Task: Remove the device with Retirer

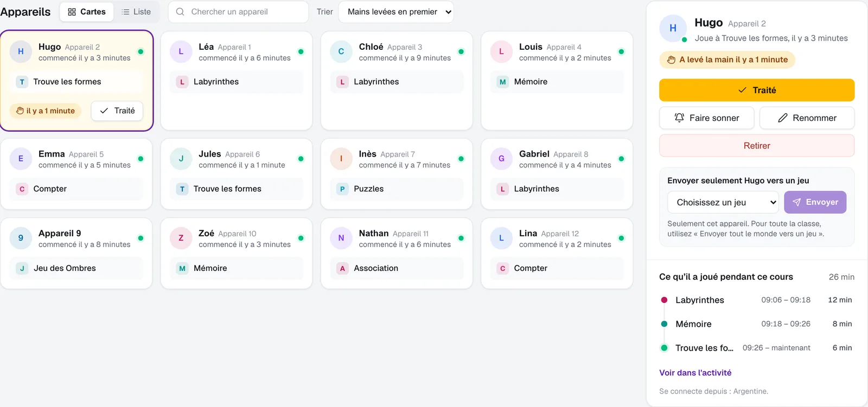Action: (x=757, y=146)
